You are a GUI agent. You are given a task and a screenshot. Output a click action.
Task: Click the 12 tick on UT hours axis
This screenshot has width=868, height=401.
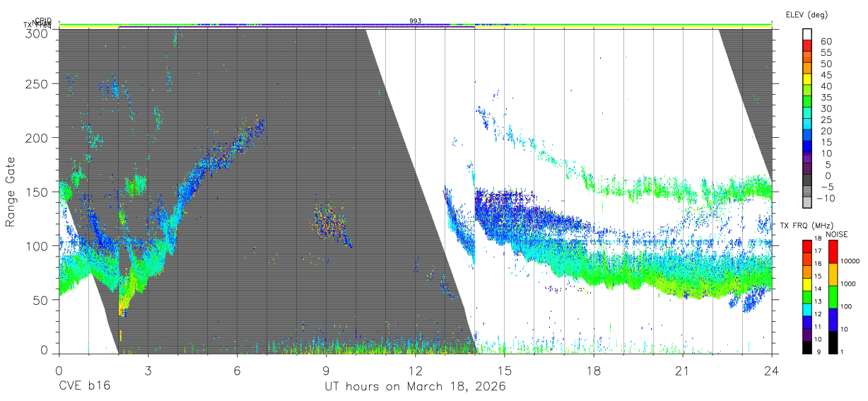(x=415, y=371)
